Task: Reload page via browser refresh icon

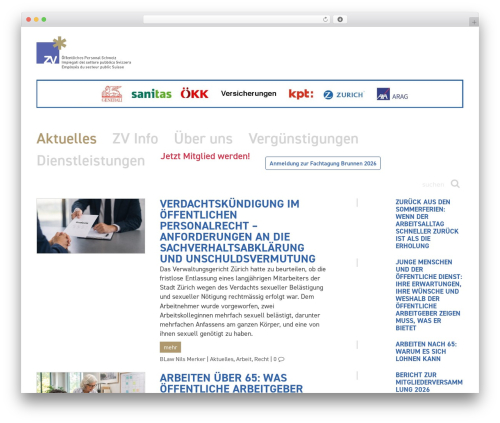Action: (x=325, y=20)
